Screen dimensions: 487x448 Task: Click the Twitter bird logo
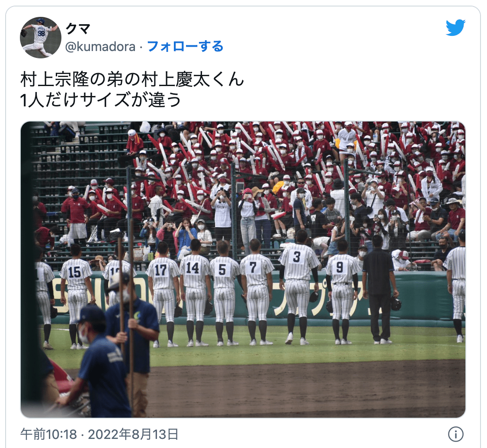455,28
